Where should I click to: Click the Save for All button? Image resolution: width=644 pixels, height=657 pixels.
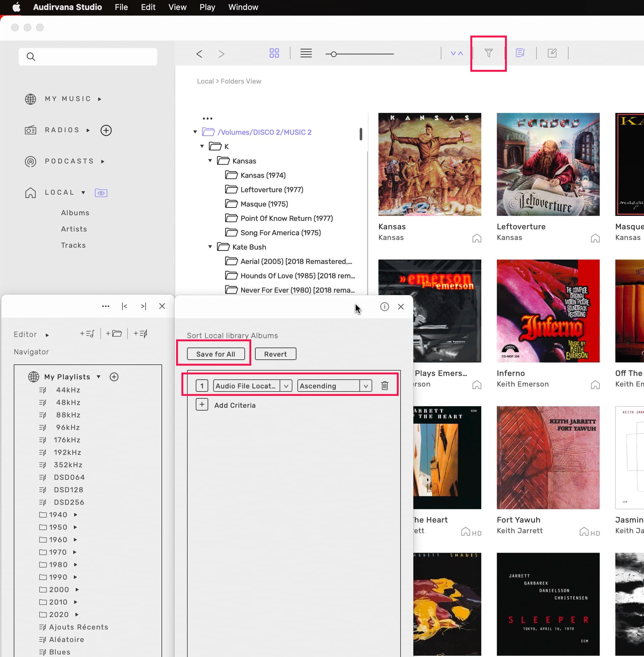(215, 354)
